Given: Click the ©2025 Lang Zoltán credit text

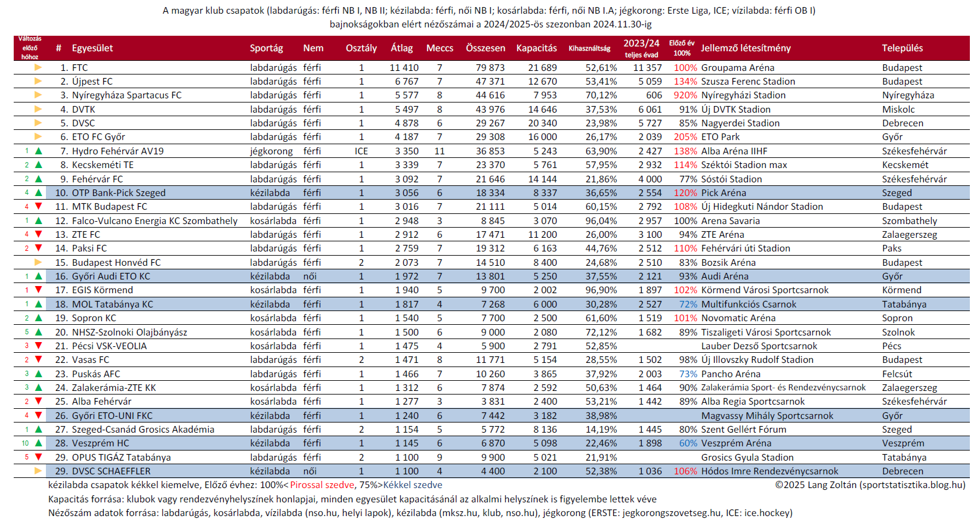Looking at the screenshot, I should (870, 484).
